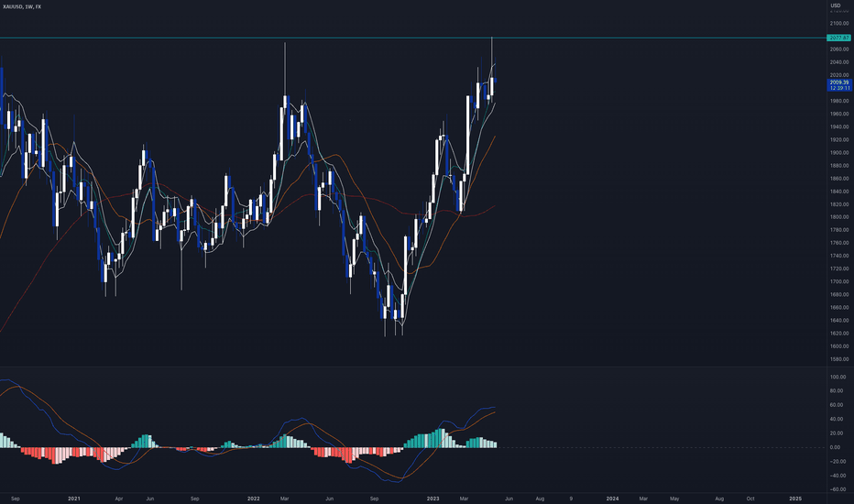Click the 0.00 indicator scale label
This screenshot has width=854, height=504.
coord(836,447)
